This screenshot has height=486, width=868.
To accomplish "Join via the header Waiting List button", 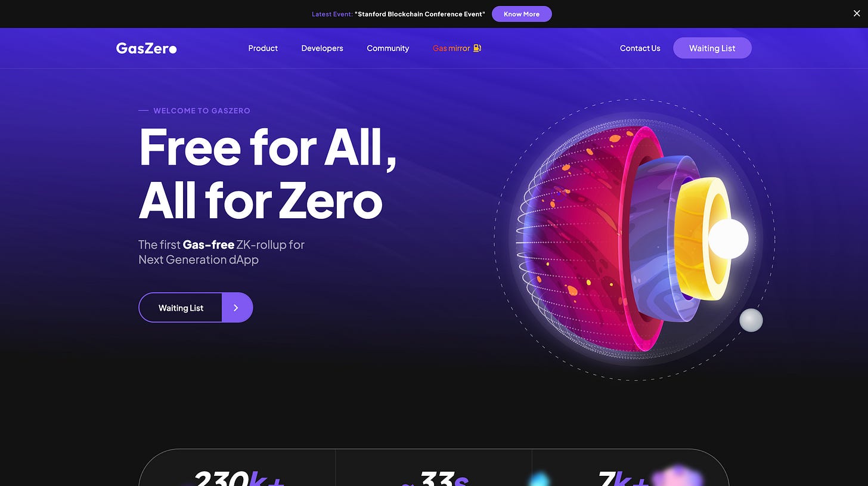I will click(712, 48).
